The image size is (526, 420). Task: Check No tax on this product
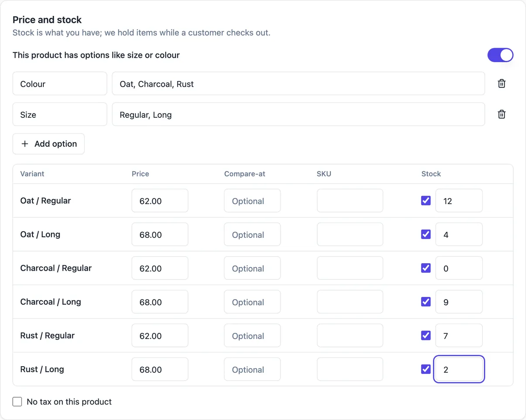coord(17,402)
